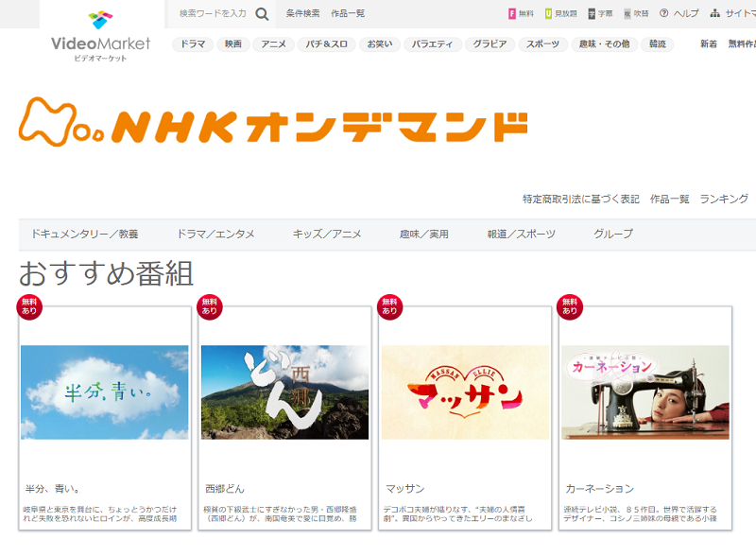The height and width of the screenshot is (557, 756).
Task: Switch to the キッズ/アニメ tab
Action: 327,235
